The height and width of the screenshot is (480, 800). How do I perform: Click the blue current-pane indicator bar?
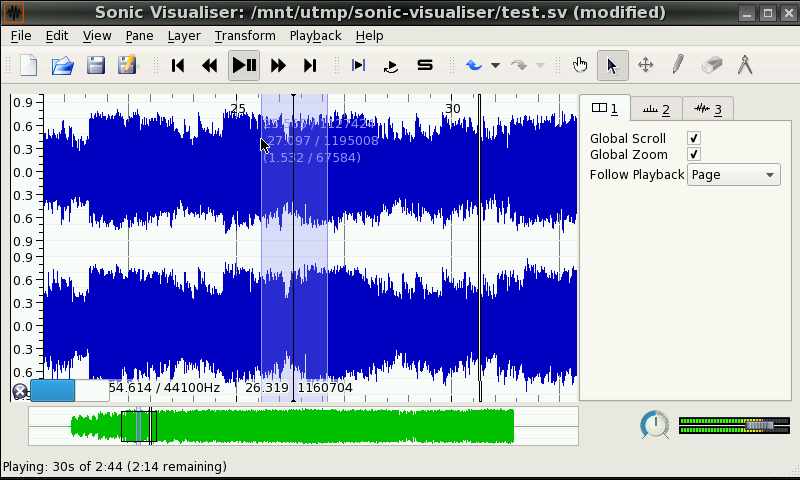pyautogui.click(x=53, y=390)
